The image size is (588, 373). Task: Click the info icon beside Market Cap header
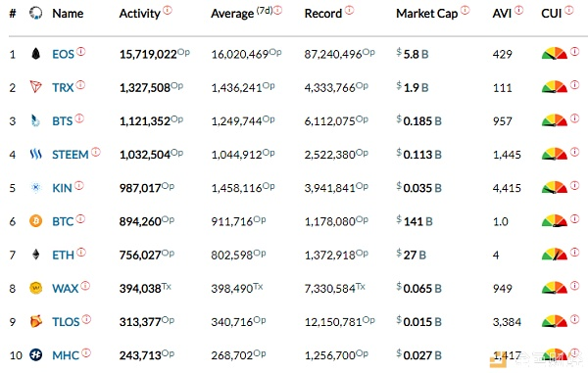tap(465, 10)
